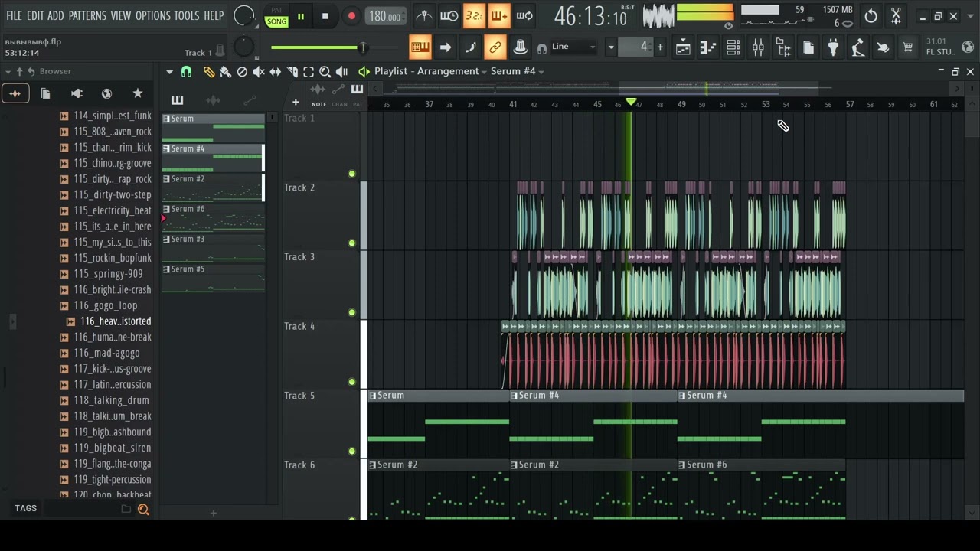Open the project picker pages icon
The width and height of the screenshot is (980, 551).
point(808,47)
